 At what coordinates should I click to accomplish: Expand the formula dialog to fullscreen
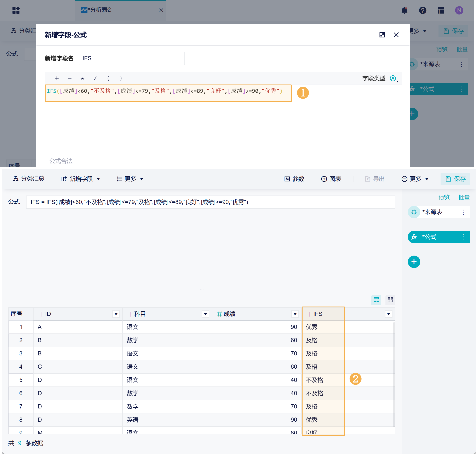click(x=382, y=35)
